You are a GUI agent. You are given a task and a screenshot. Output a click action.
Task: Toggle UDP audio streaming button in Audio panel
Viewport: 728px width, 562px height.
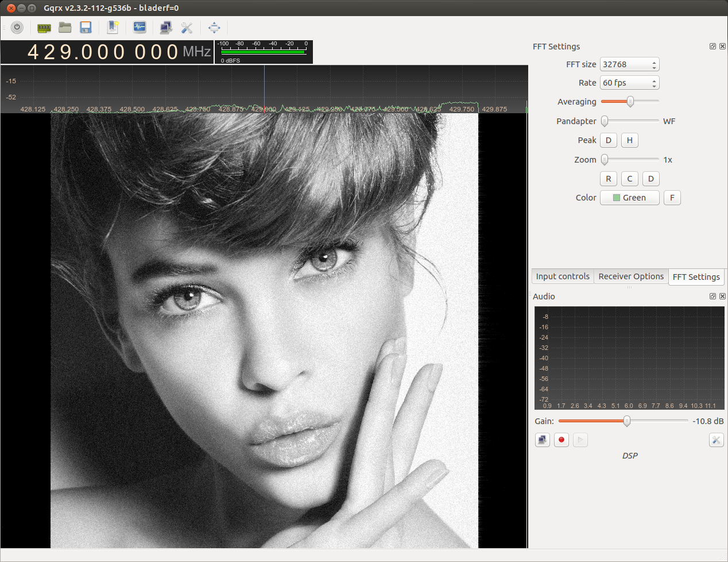542,440
